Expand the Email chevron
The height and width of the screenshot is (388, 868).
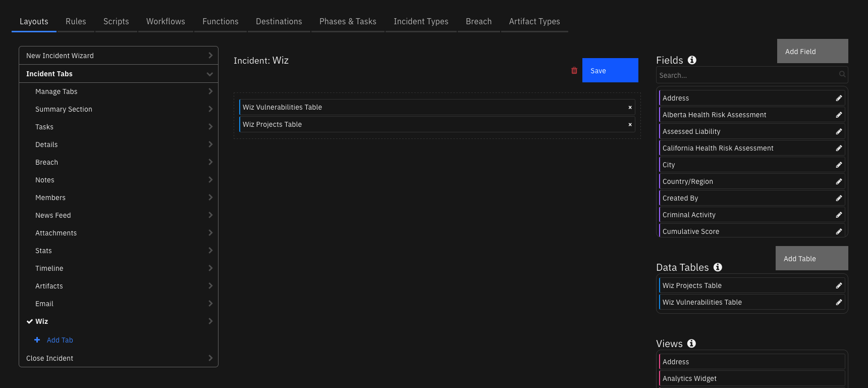(x=210, y=304)
